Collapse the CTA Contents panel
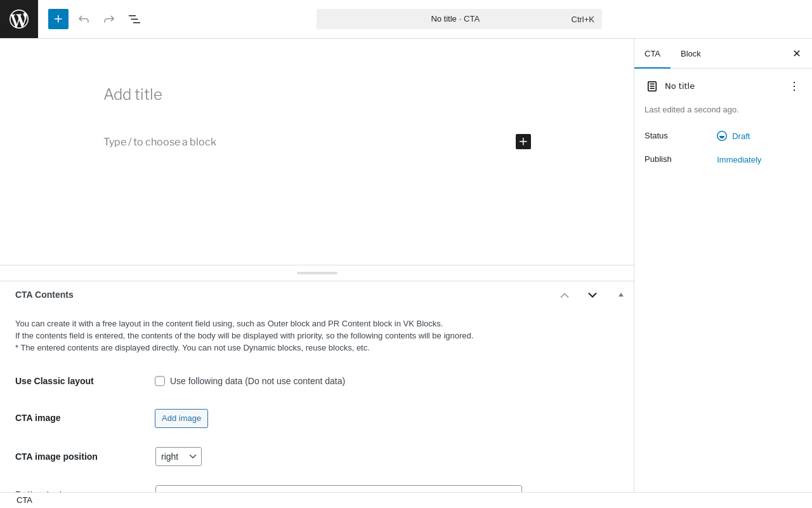812x508 pixels. pyautogui.click(x=621, y=295)
